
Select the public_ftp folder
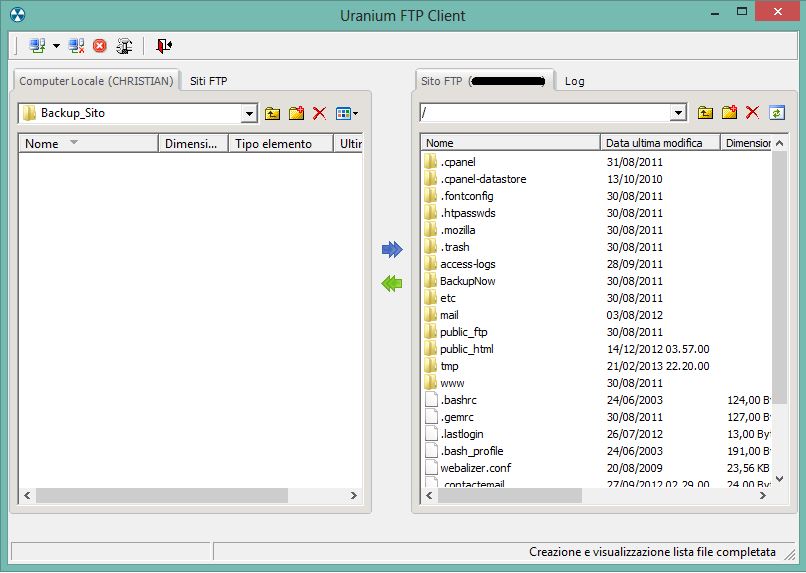tap(464, 331)
